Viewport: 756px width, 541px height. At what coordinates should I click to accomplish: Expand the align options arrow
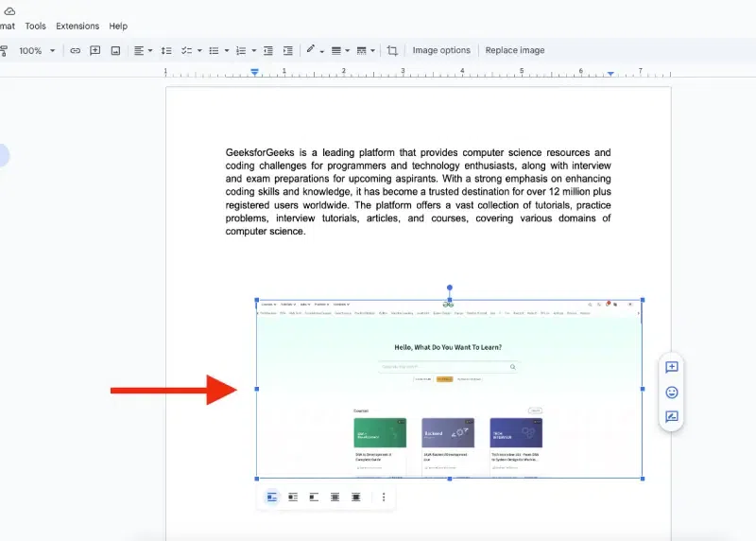(150, 51)
